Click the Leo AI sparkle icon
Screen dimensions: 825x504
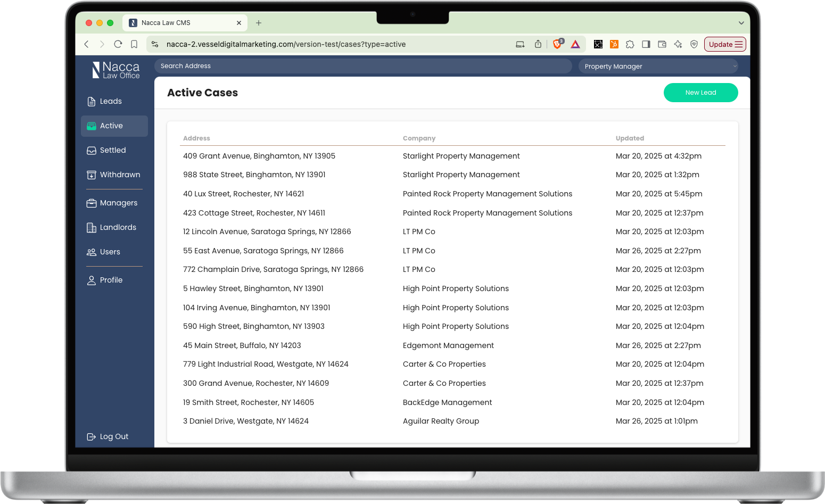(678, 44)
